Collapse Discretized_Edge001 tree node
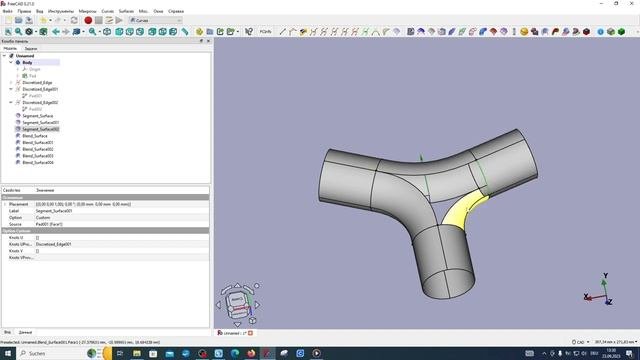 tap(11, 89)
